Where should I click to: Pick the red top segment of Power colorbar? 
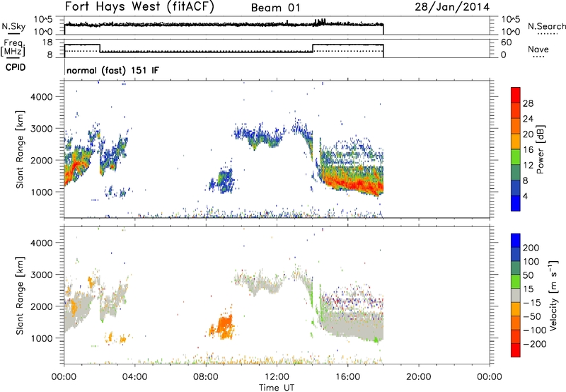(516, 95)
